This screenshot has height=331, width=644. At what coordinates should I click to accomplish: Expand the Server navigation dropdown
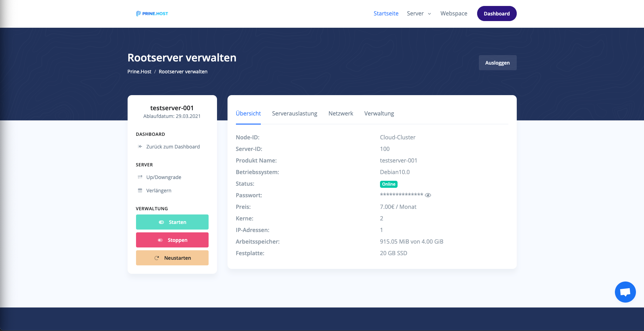[x=419, y=13]
